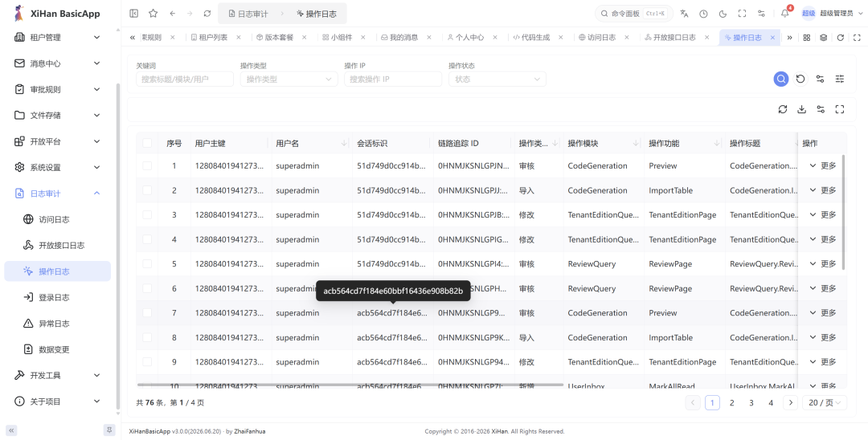Click the tab layout grid icon
The image size is (868, 440).
(x=807, y=38)
